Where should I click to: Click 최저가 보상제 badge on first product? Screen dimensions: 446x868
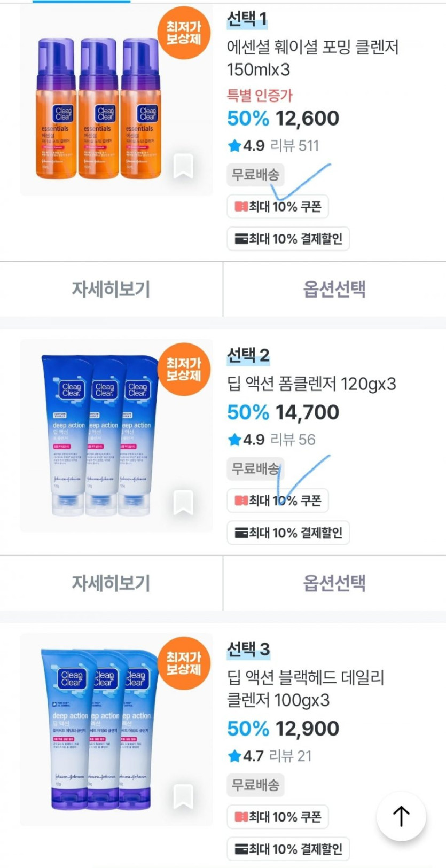point(184,33)
